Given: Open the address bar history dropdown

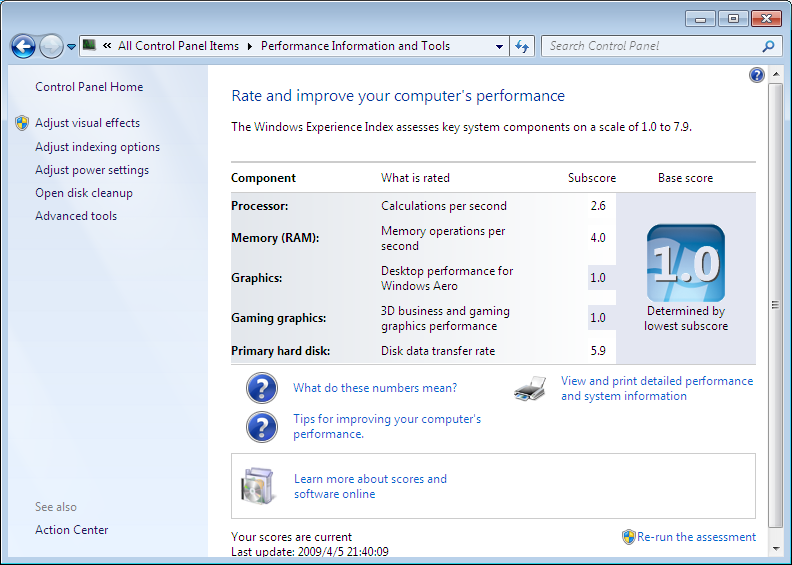Looking at the screenshot, I should click(499, 46).
